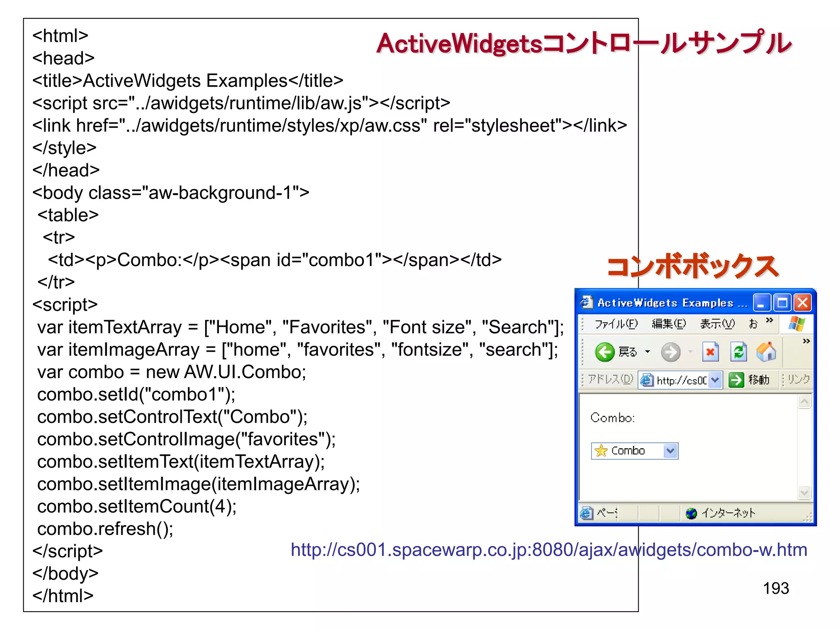Screen dimensions: 840x630
Task: Minimize the ActiveWidgets Examples window
Action: point(762,303)
